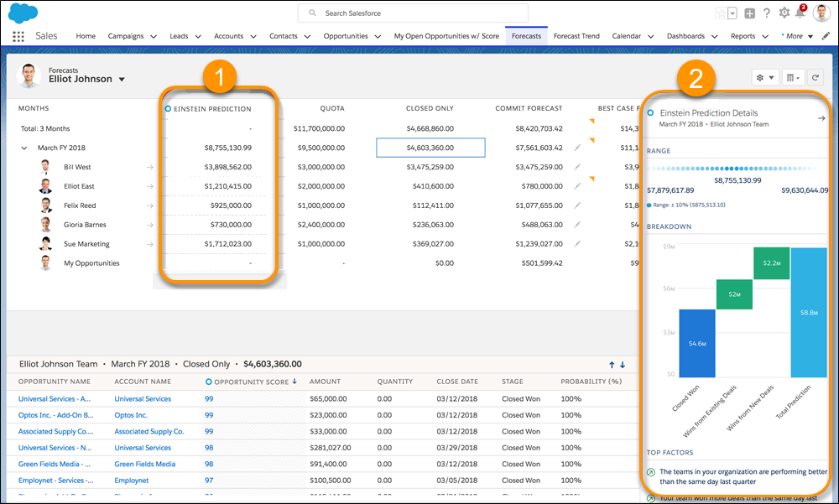Open the Forecast Trend tab
This screenshot has width=839, height=504.
(x=576, y=36)
